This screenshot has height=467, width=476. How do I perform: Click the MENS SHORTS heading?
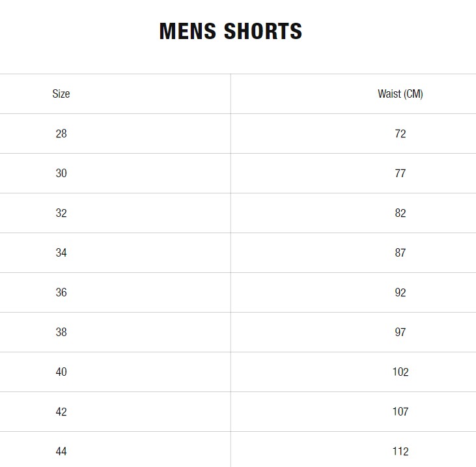tap(231, 31)
